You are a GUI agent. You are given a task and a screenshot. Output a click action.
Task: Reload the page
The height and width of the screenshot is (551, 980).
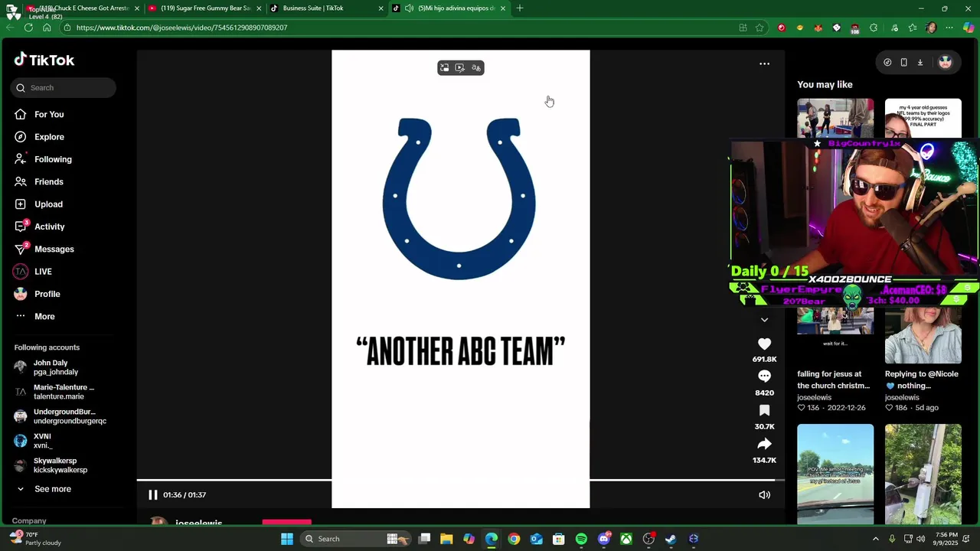[x=28, y=28]
